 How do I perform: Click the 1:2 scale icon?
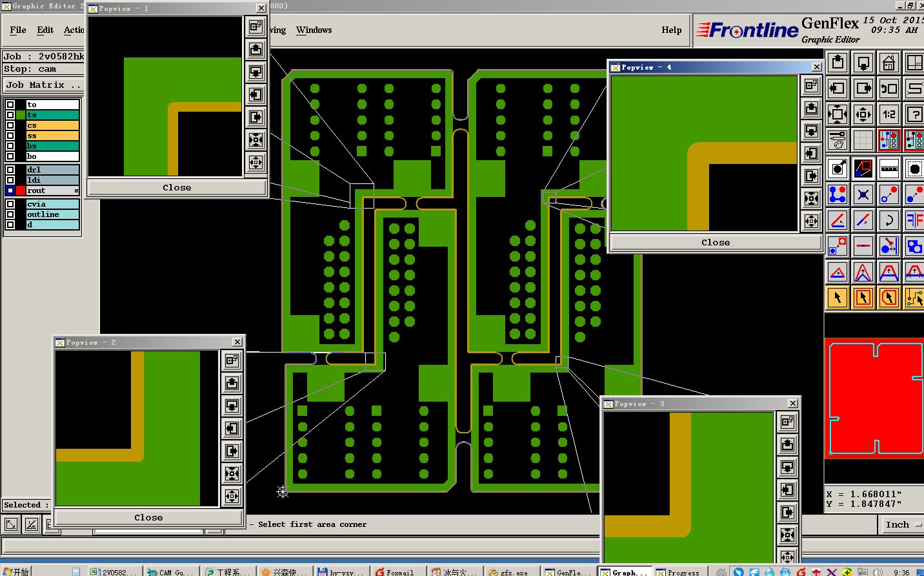tap(889, 114)
